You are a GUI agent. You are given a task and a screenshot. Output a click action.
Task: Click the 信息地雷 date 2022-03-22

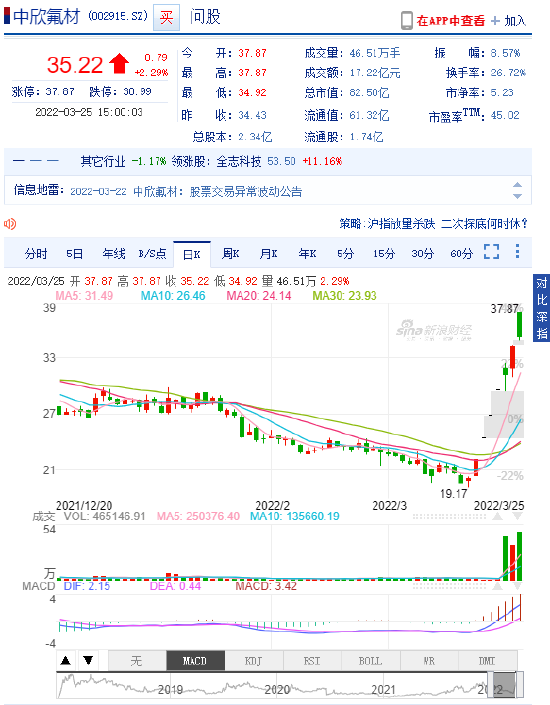click(x=98, y=192)
